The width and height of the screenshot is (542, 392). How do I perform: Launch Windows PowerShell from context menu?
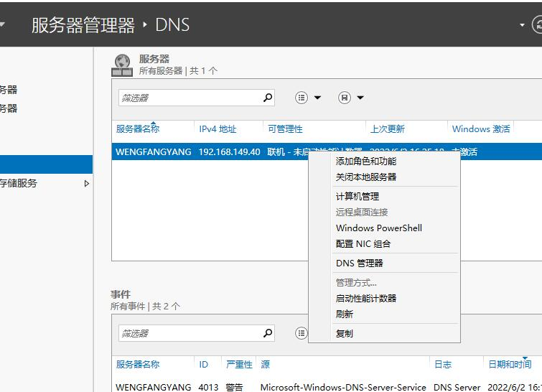tap(379, 228)
